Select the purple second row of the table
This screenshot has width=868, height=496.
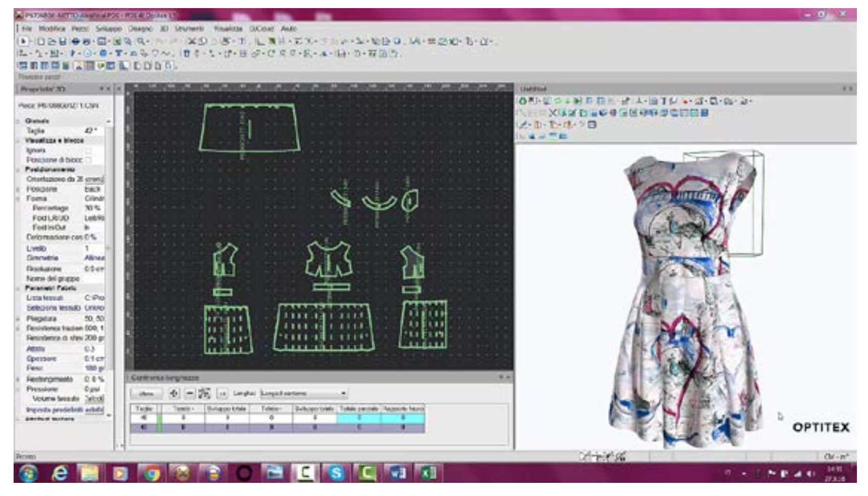278,427
